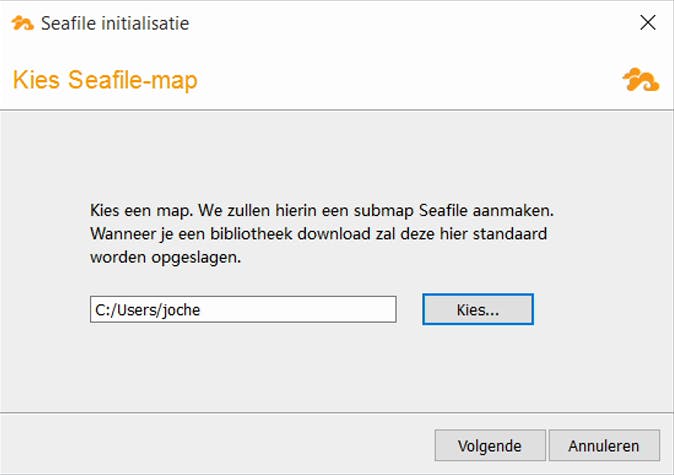Close the Seafile initialisatie window
The image size is (674, 475).
click(x=647, y=22)
